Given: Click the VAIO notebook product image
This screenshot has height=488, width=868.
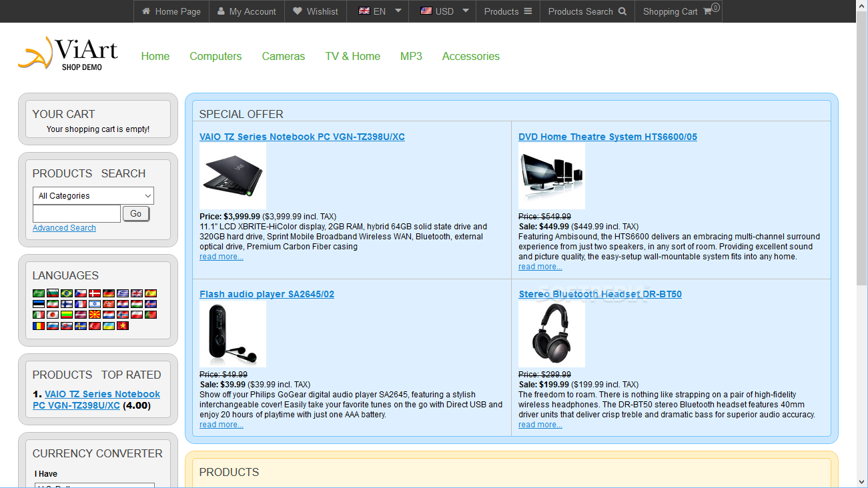Looking at the screenshot, I should pyautogui.click(x=233, y=176).
